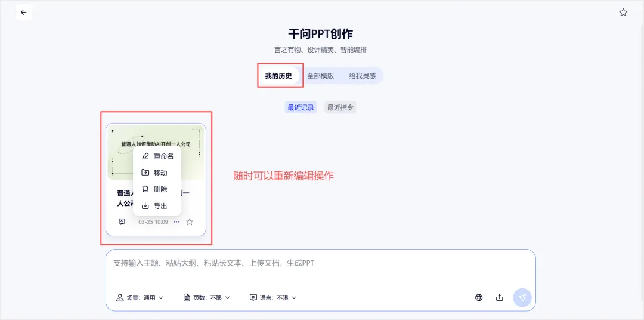This screenshot has height=320, width=644.
Task: Choose 导出 from the context menu
Action: click(x=157, y=206)
